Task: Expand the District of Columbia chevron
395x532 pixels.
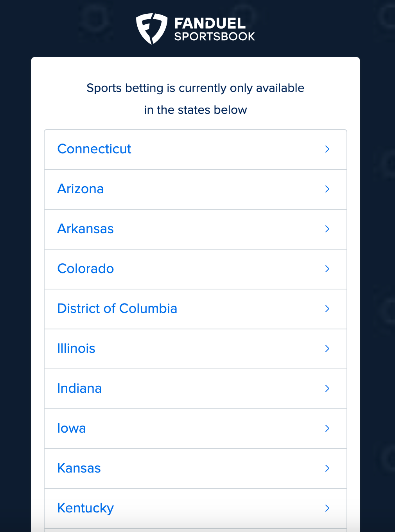Action: coord(327,309)
